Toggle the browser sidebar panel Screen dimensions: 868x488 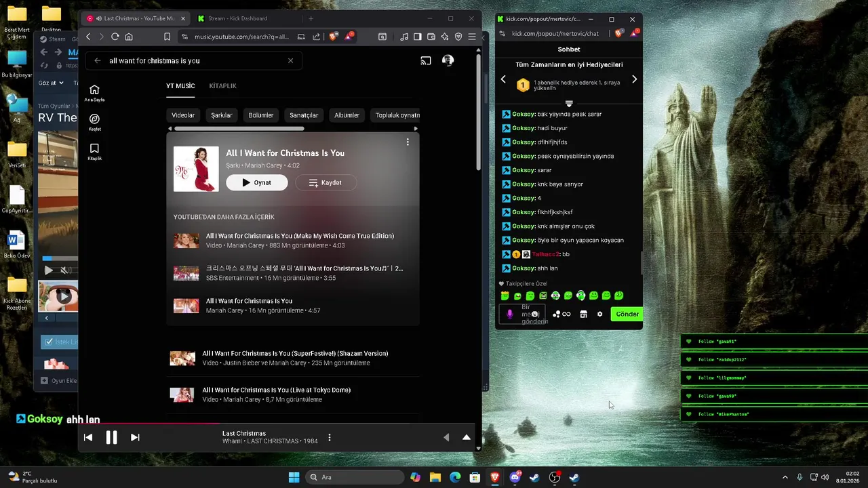point(418,37)
